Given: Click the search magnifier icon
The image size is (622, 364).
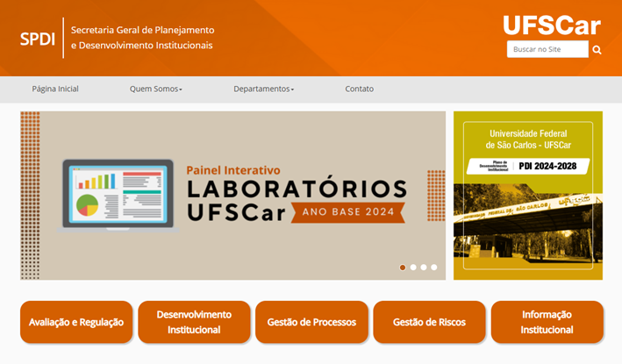Looking at the screenshot, I should click(597, 50).
